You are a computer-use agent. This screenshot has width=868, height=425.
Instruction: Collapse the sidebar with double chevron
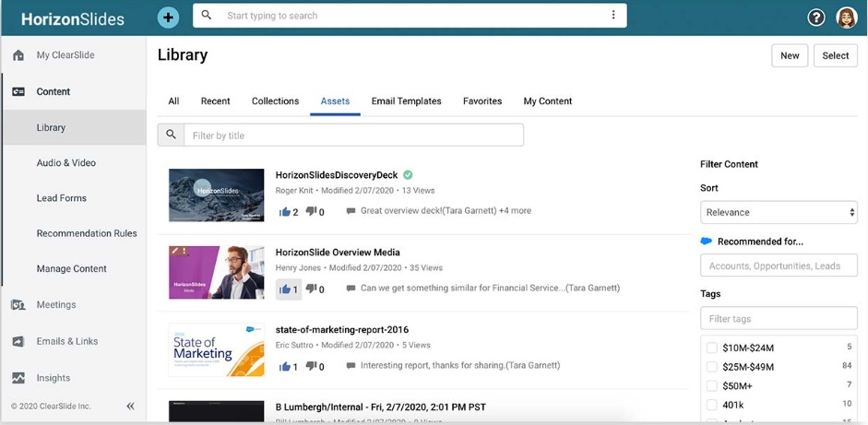(x=130, y=407)
